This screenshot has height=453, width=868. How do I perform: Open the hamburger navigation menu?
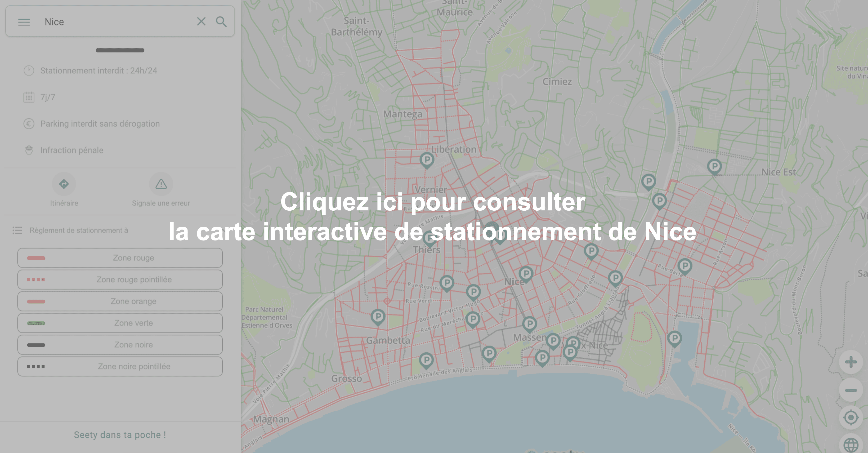[24, 22]
